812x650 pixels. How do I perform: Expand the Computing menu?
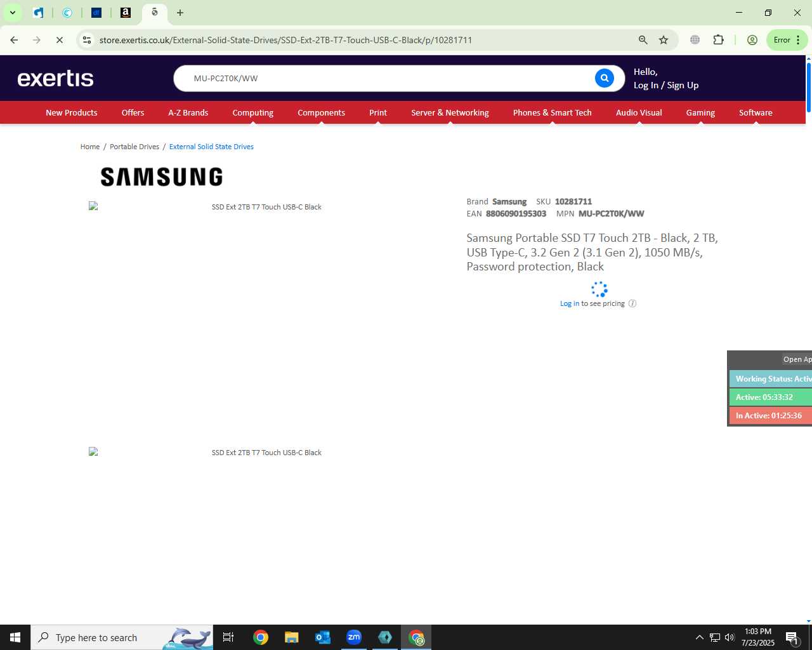[x=253, y=112]
